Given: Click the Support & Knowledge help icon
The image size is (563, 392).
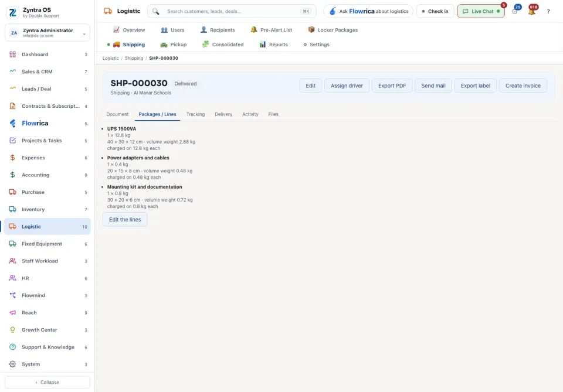Looking at the screenshot, I should [x=12, y=347].
